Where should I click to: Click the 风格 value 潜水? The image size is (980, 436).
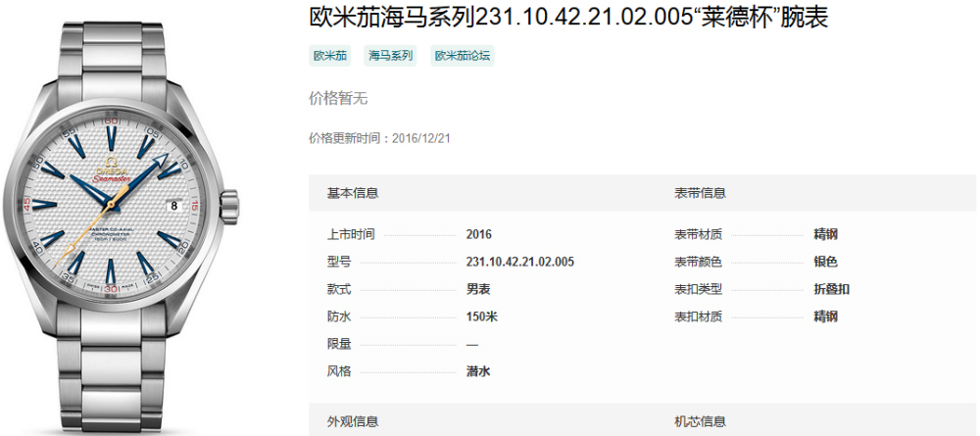click(478, 371)
